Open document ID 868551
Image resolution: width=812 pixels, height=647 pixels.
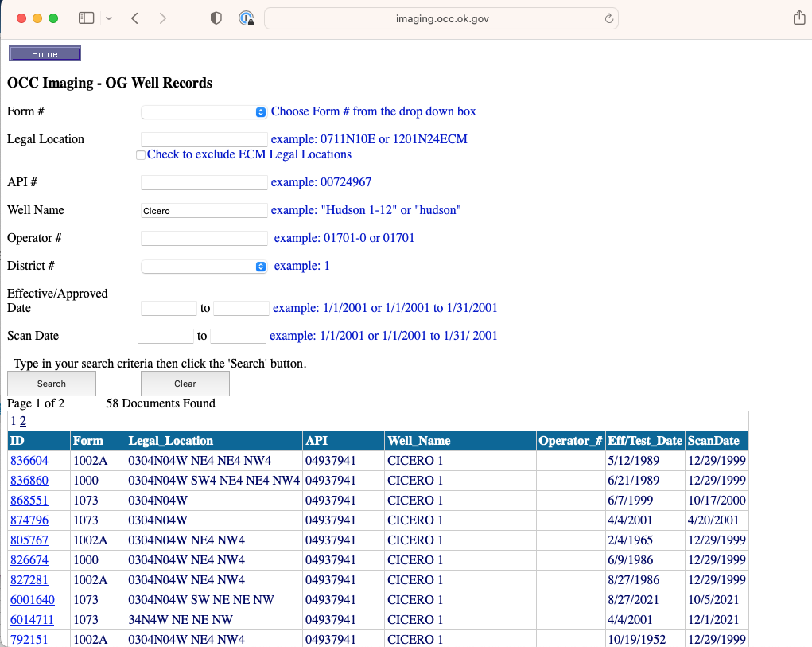(x=29, y=501)
